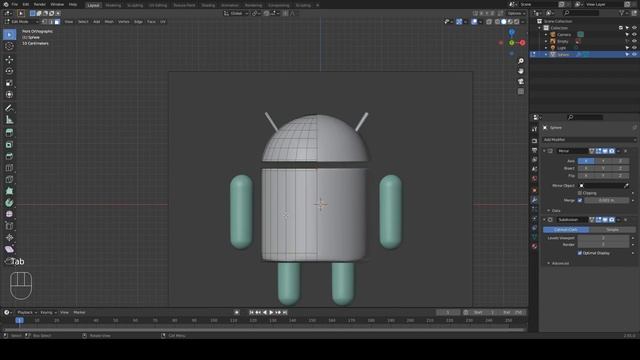Toggle Mirror axis Y button

[x=603, y=161]
